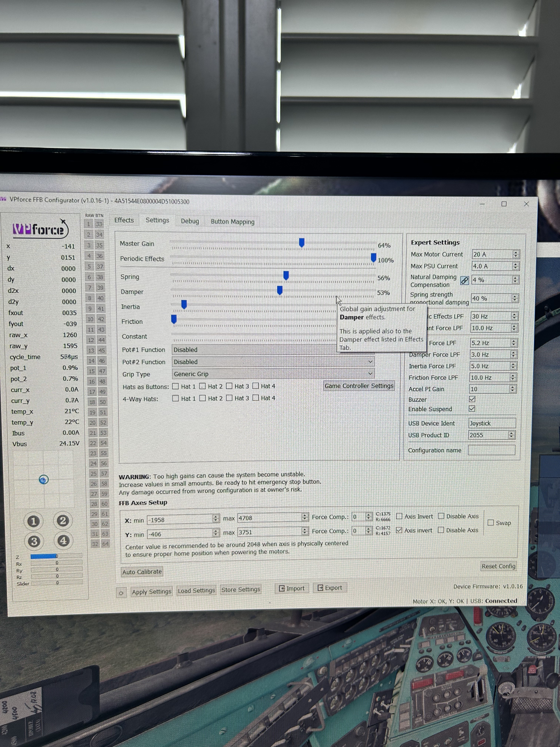Click the joystick position marker
The image size is (560, 747).
pos(44,479)
